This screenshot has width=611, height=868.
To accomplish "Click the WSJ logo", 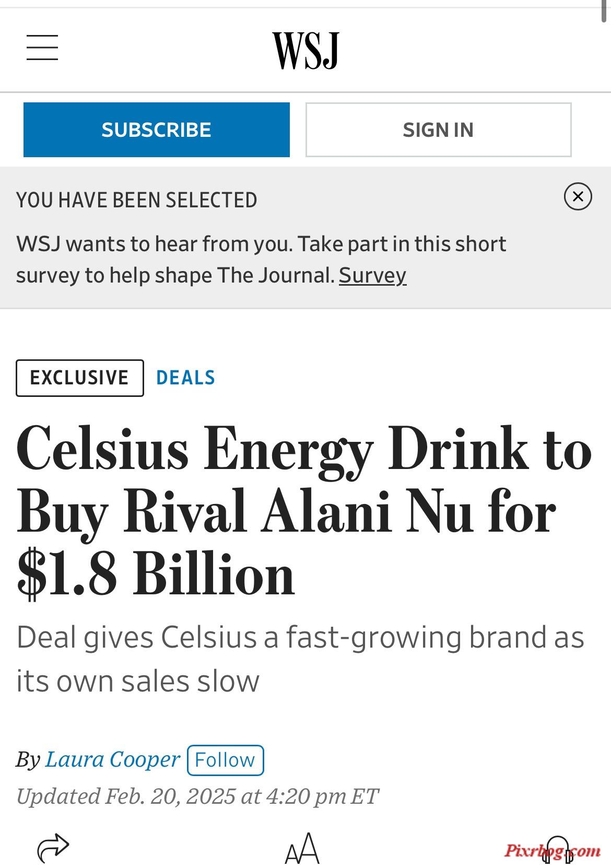I will [x=305, y=50].
